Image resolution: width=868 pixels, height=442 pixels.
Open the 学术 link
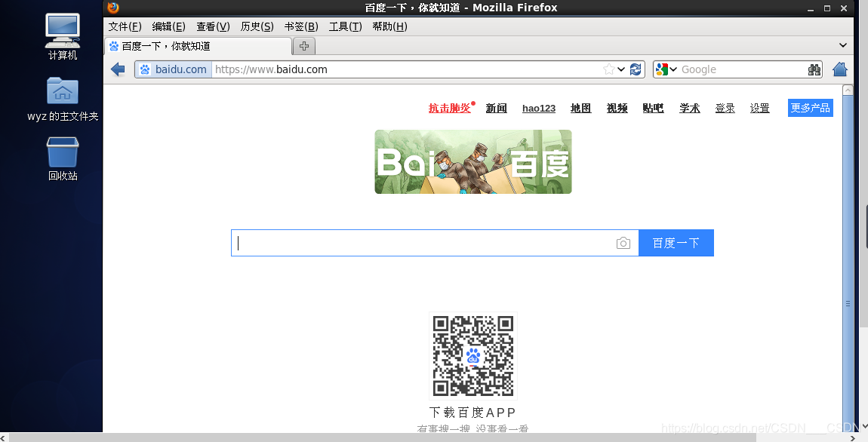tap(690, 108)
